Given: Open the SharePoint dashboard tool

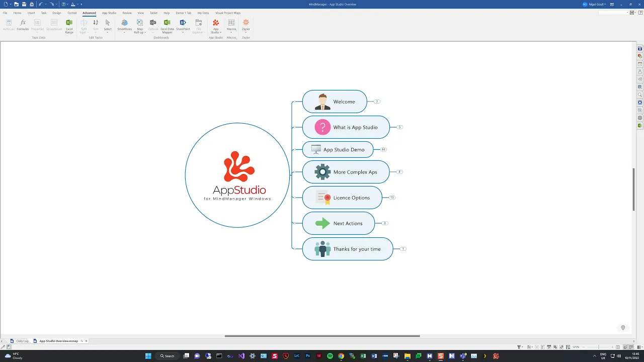Looking at the screenshot, I should coord(183,25).
